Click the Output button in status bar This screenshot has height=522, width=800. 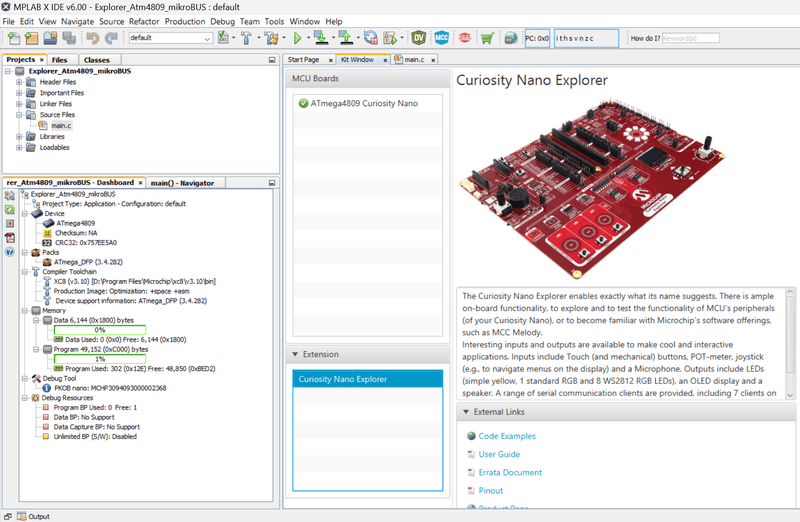[x=34, y=516]
